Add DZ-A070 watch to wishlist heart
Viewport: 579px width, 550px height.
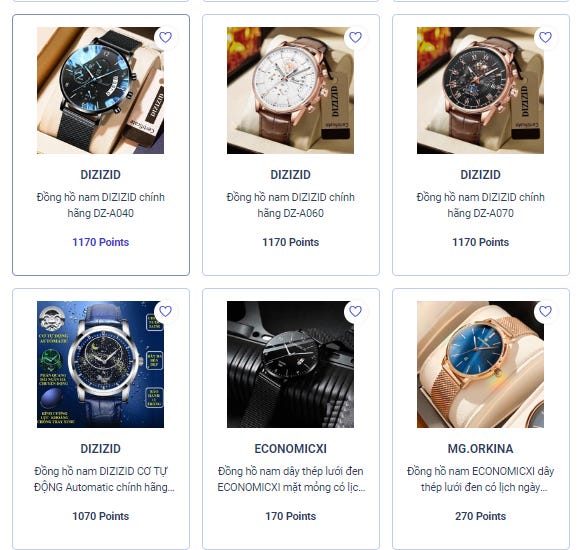tap(545, 37)
